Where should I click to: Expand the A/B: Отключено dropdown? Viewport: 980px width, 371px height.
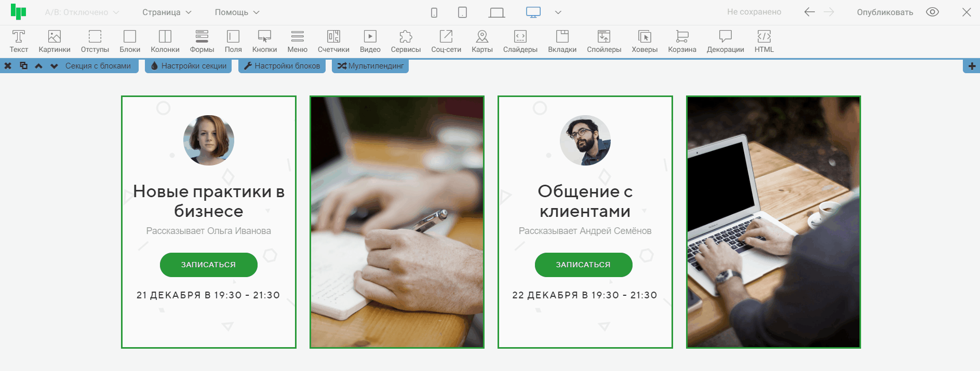tap(82, 12)
